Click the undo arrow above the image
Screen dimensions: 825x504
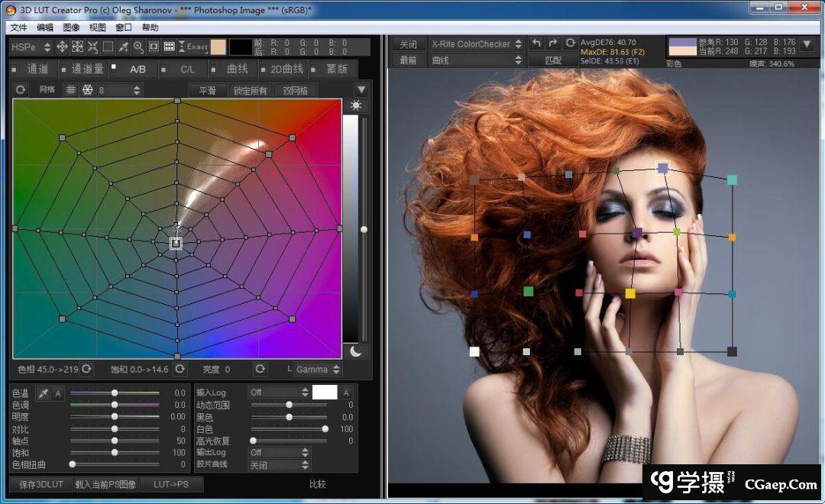coord(536,44)
